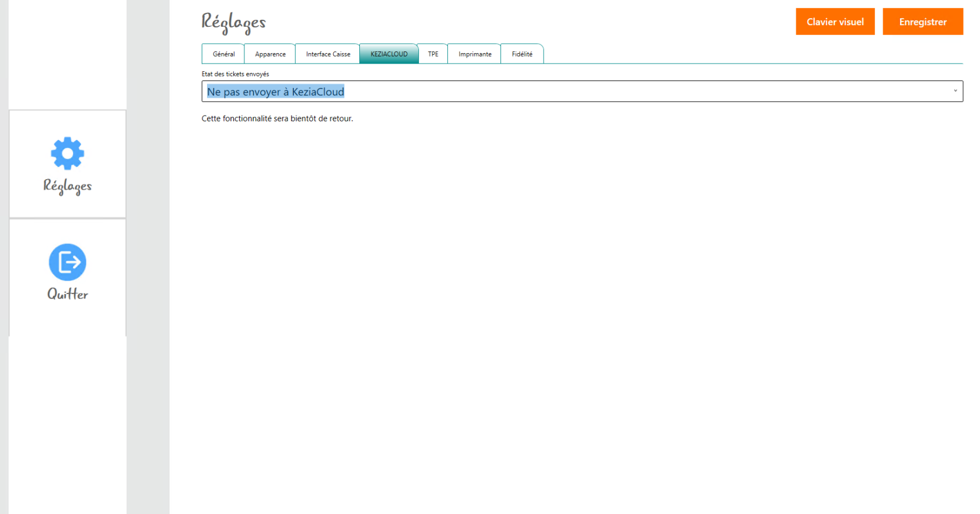Switch to the Apparence tab
This screenshot has height=514, width=980.
(x=270, y=54)
